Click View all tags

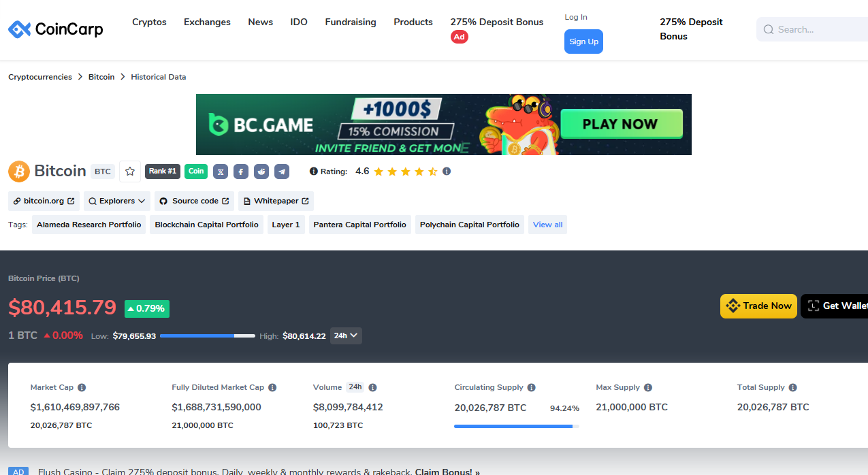coord(548,225)
